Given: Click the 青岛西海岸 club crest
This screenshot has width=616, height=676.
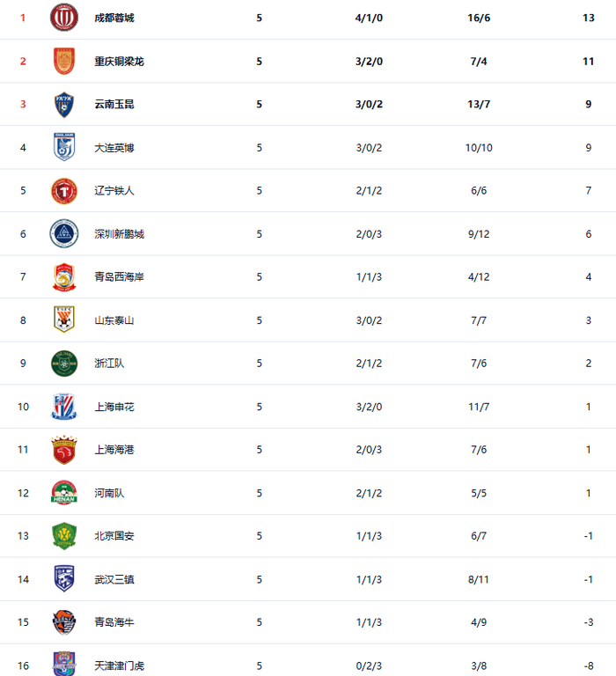Looking at the screenshot, I should 63,276.
